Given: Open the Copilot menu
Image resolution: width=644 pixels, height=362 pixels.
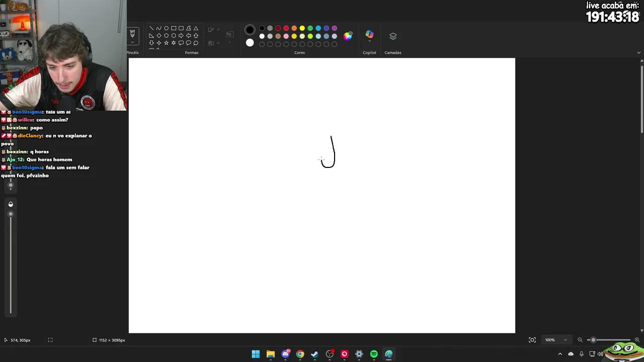Looking at the screenshot, I should pos(369,35).
